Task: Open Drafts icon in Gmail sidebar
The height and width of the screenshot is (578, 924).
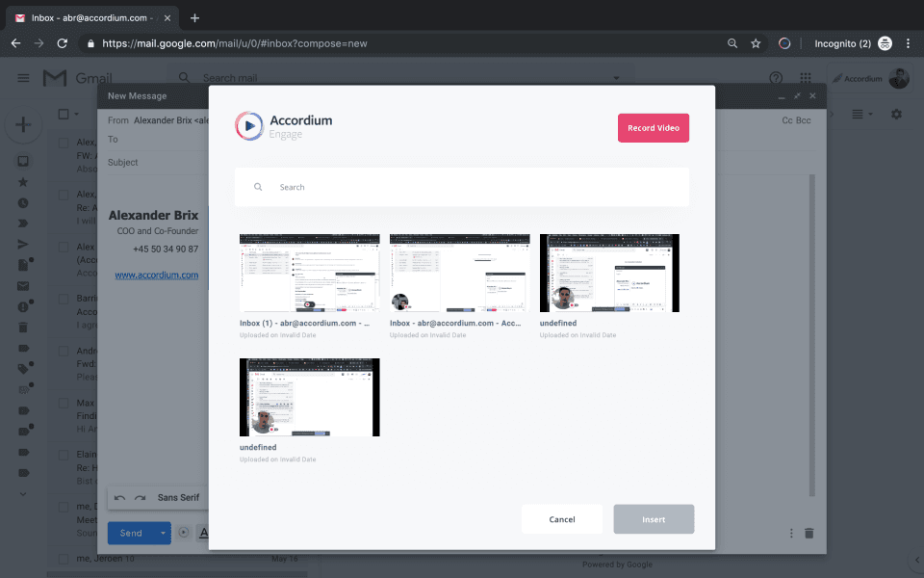Action: [x=23, y=265]
